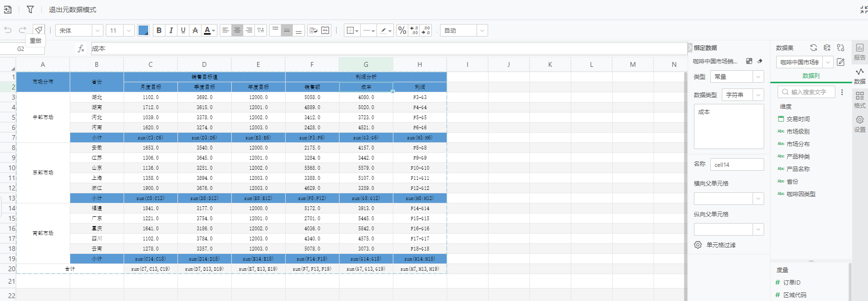Click the 名称 field with cell14
This screenshot has width=868, height=301.
pyautogui.click(x=737, y=164)
